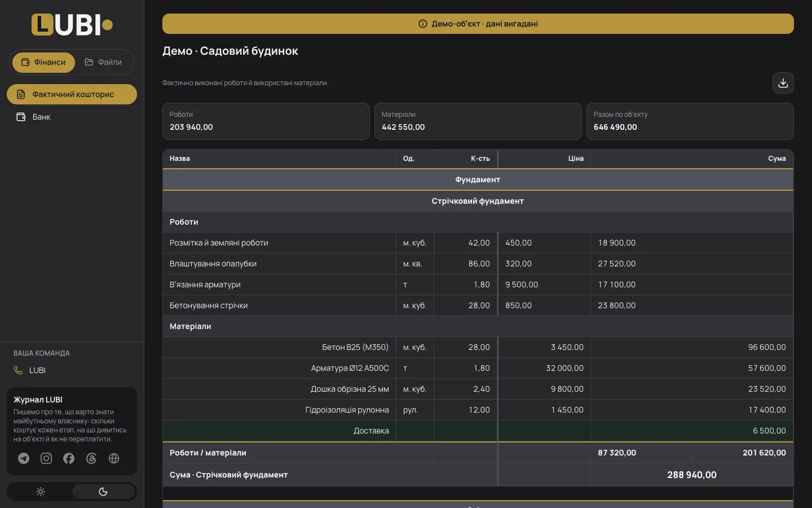812x508 pixels.
Task: Click the phone icon beside LUBI
Action: [x=18, y=370]
